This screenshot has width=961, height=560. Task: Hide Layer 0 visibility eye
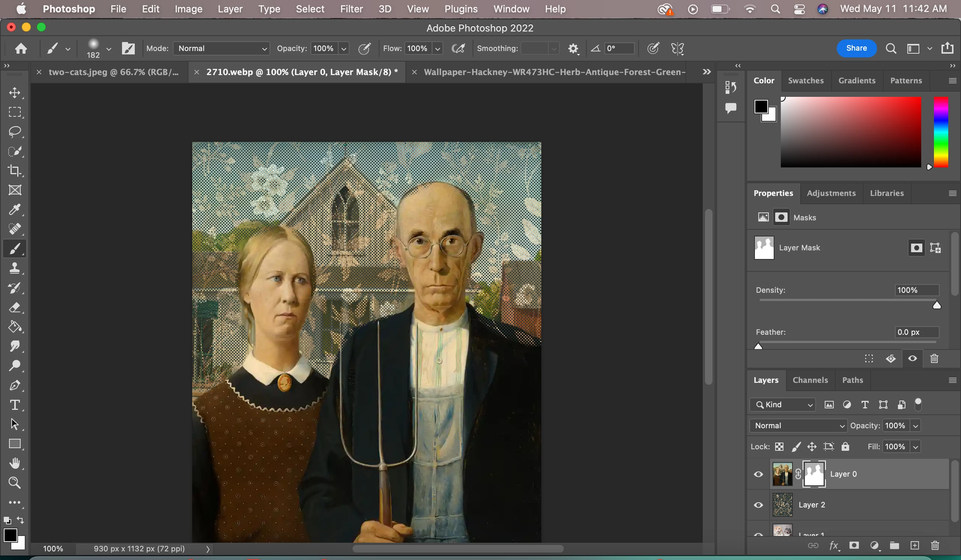(x=758, y=474)
